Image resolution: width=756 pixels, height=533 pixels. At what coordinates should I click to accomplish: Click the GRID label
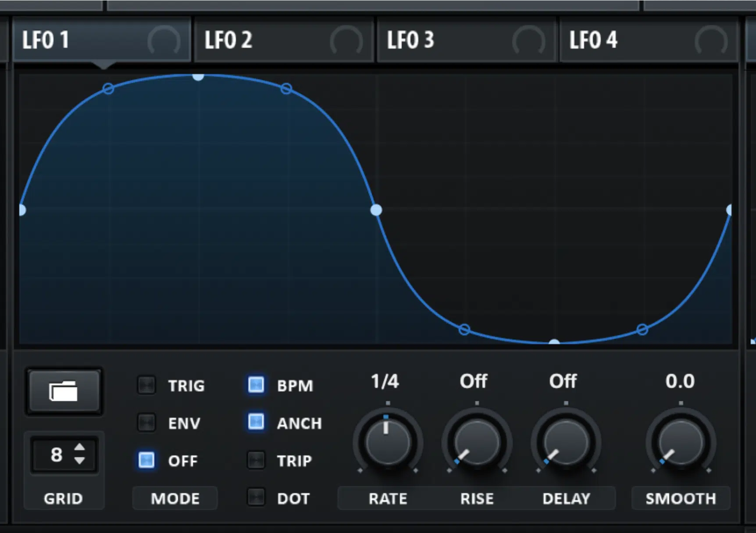(x=63, y=498)
